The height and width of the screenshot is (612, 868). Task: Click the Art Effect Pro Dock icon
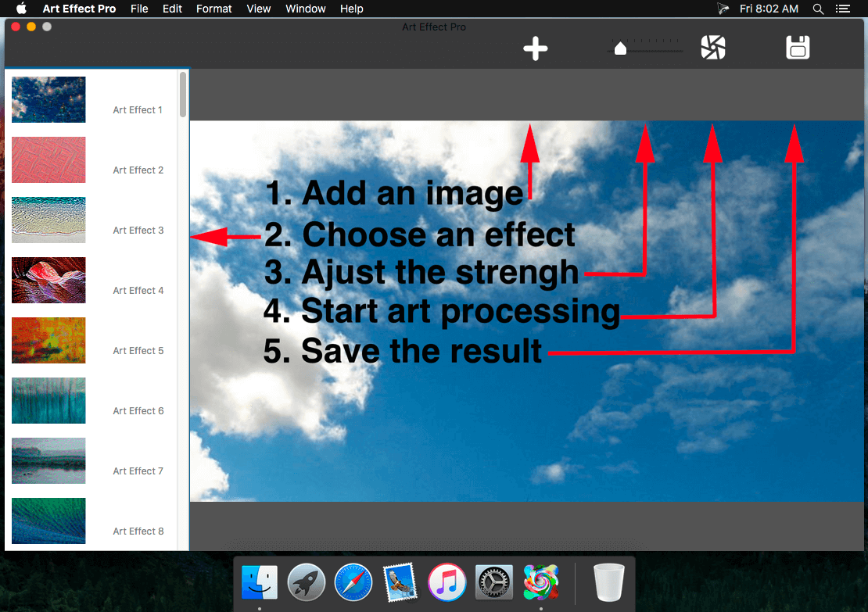[541, 582]
